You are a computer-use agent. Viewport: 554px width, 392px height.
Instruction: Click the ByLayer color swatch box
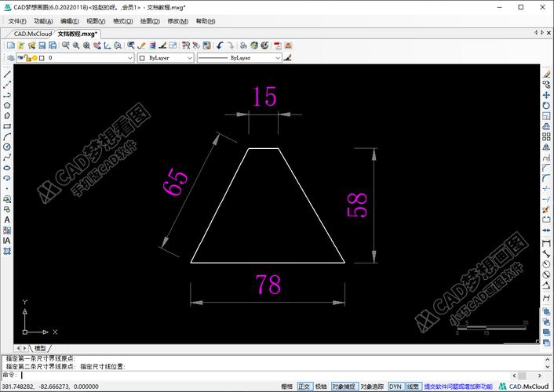pyautogui.click(x=142, y=57)
